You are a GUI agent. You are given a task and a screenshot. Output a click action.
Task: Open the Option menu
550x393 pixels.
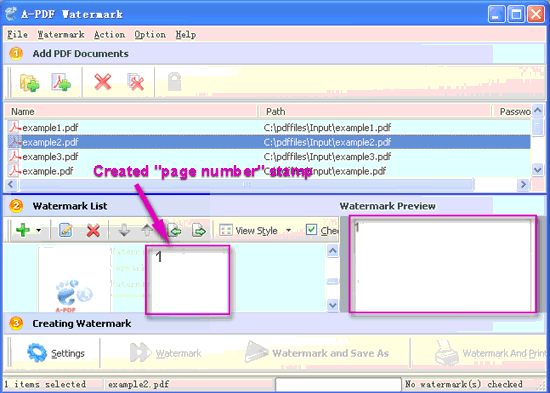click(x=150, y=34)
